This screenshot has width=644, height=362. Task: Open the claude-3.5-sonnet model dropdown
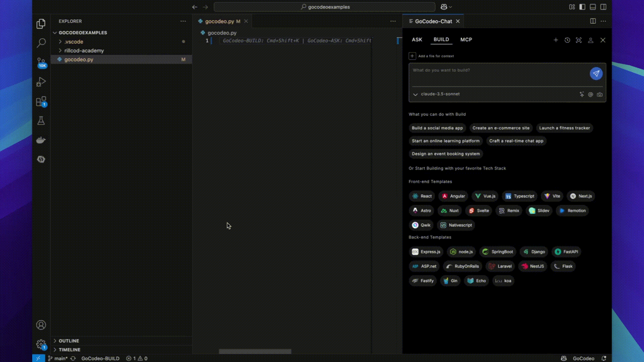point(436,94)
